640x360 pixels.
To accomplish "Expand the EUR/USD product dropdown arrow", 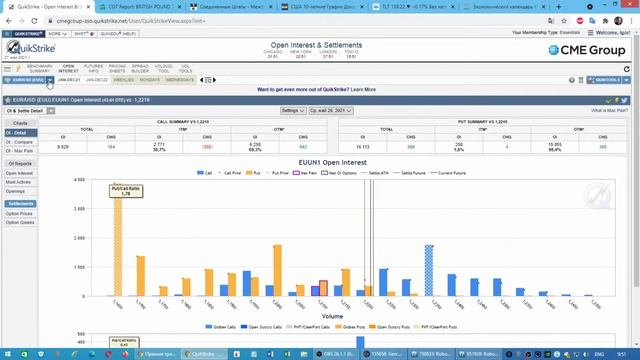I will click(x=50, y=80).
